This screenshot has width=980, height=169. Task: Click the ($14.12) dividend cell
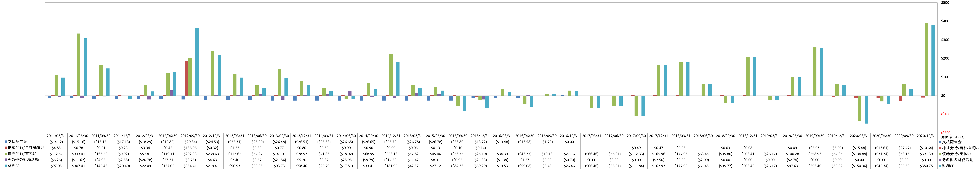pos(56,142)
